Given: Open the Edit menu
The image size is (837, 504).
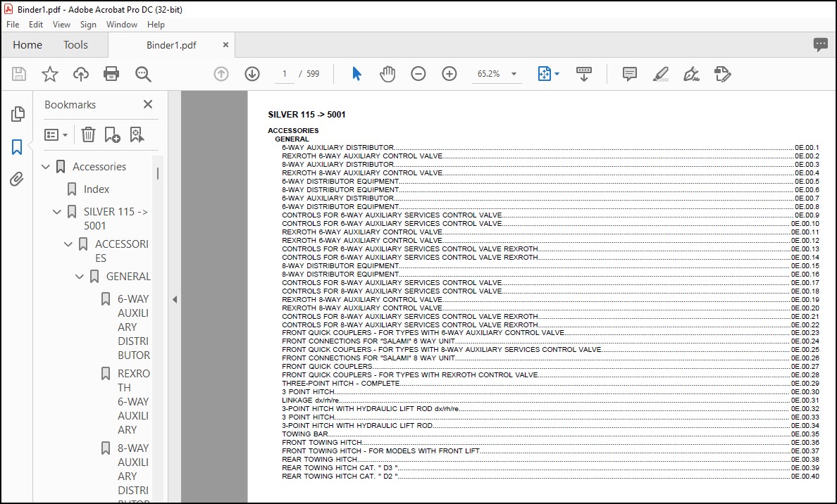Looking at the screenshot, I should (x=36, y=25).
